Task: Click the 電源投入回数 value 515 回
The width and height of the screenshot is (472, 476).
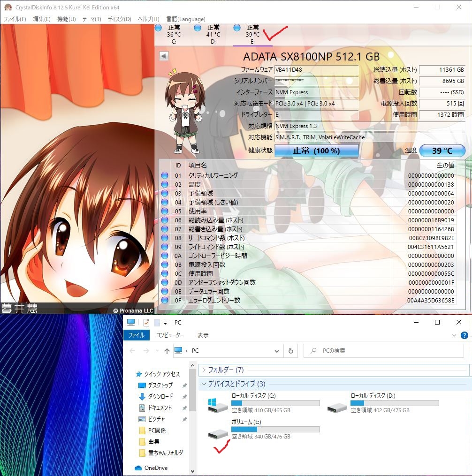Action: point(442,104)
